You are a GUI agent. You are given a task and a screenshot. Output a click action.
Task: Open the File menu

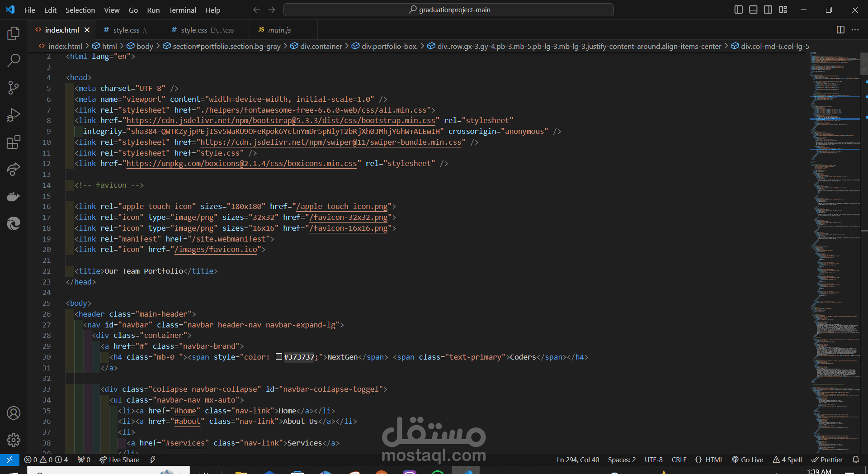(30, 10)
